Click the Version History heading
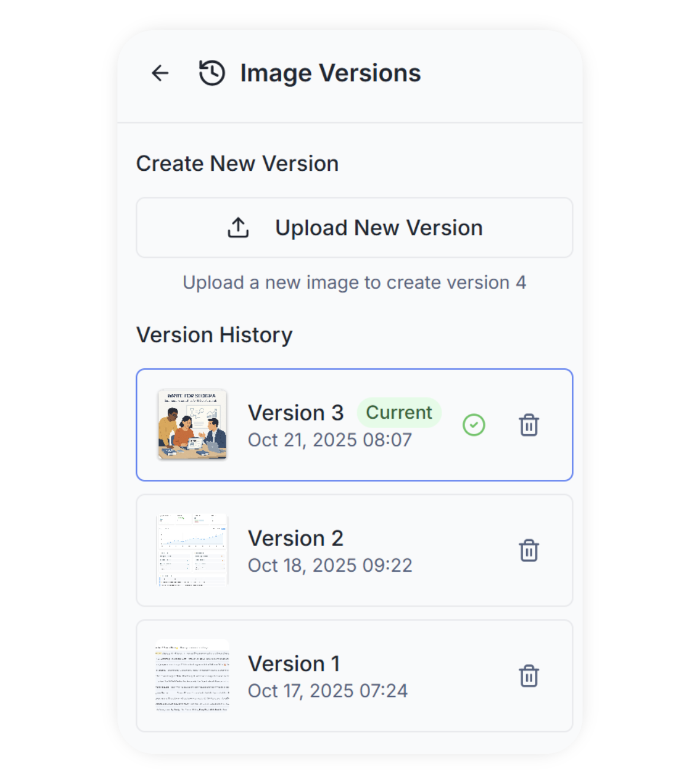This screenshot has height=784, width=700. pos(214,334)
